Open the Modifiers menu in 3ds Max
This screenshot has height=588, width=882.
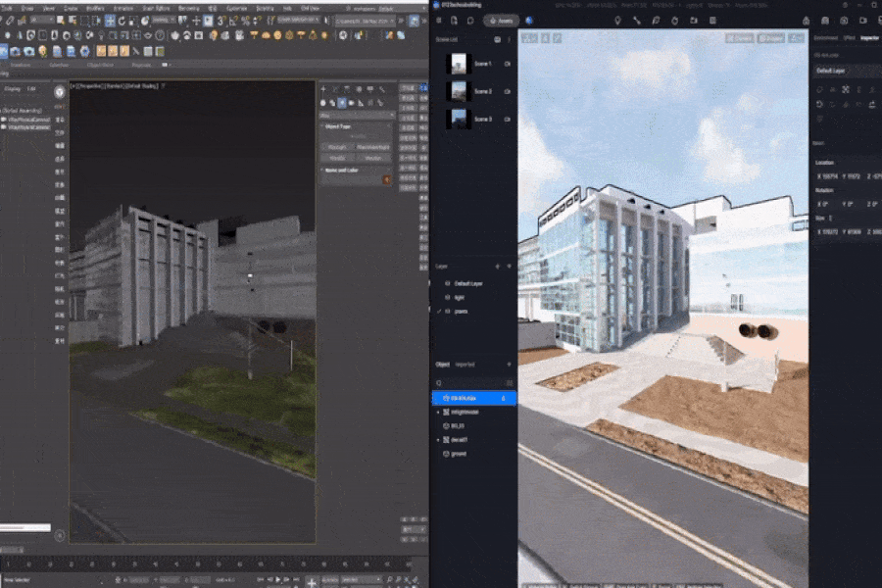(x=95, y=9)
